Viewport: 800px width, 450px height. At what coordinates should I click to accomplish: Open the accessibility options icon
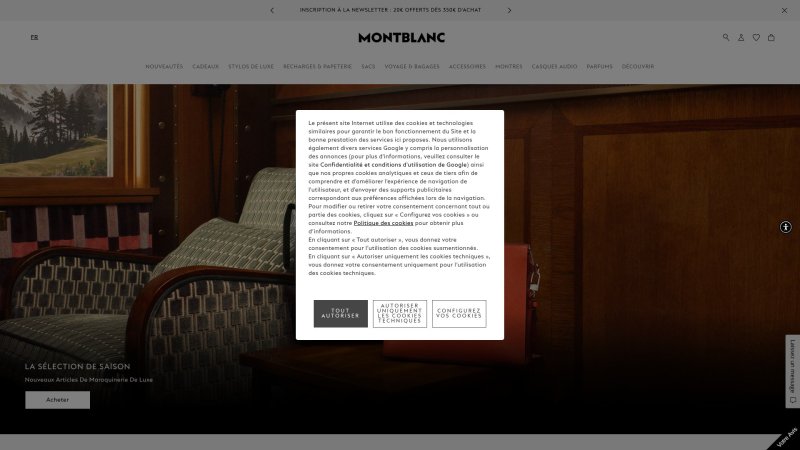(x=786, y=227)
